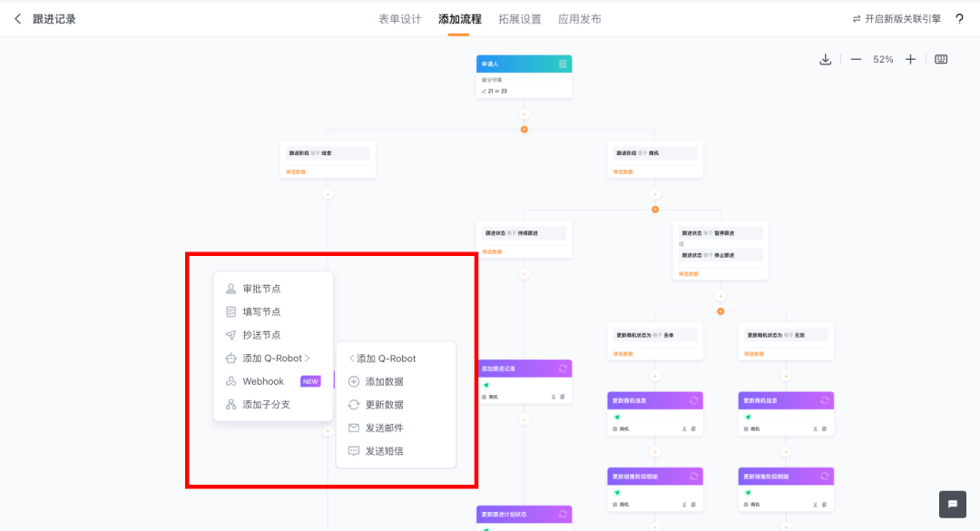980x531 pixels.
Task: Select 审批节点 from the node menu
Action: click(261, 289)
